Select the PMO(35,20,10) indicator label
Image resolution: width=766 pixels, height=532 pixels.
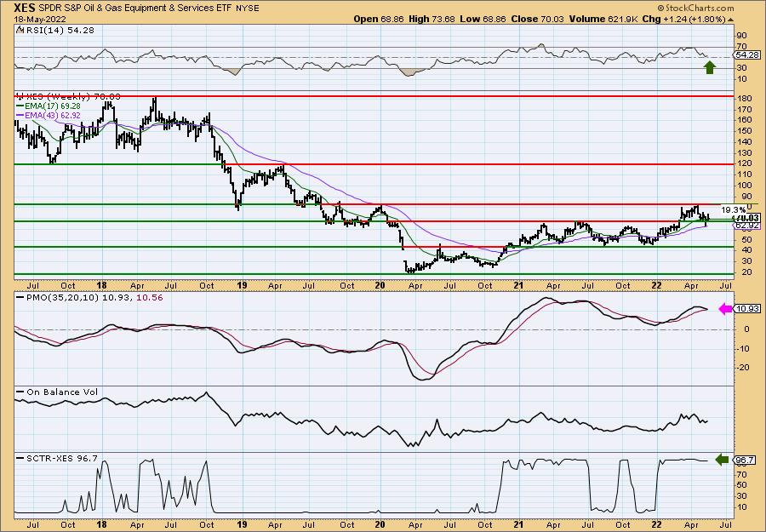pyautogui.click(x=61, y=298)
